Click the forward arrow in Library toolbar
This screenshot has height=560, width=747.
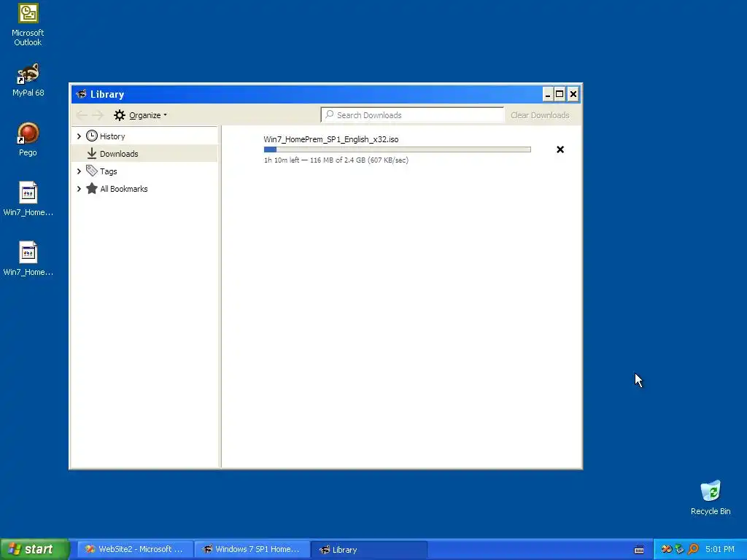coord(98,115)
